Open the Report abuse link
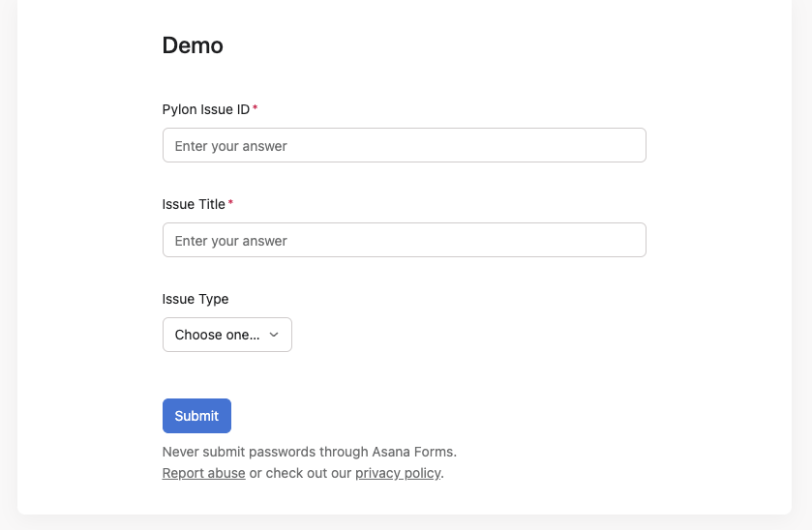812x530 pixels. (x=203, y=474)
